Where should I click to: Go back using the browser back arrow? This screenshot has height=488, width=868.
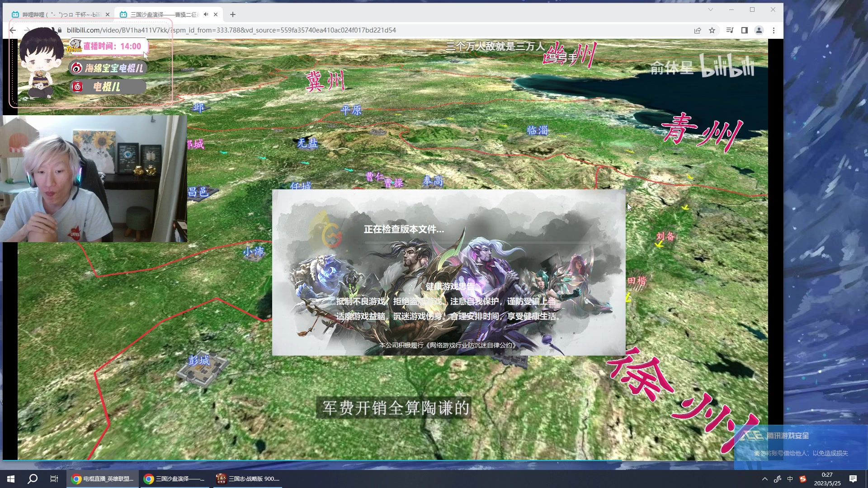13,30
